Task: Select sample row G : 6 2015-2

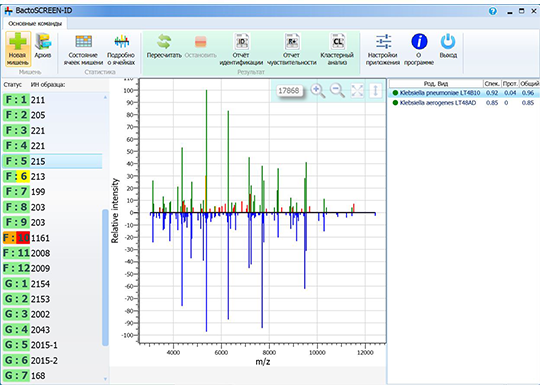Action: [x=52, y=360]
